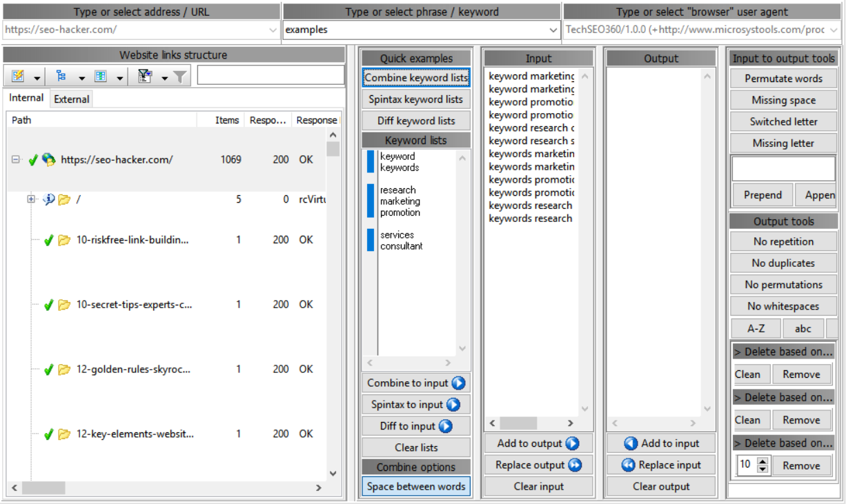Click green checkmark on 10-secret-tips-experts row
Screen dimensions: 846x504
coord(49,305)
